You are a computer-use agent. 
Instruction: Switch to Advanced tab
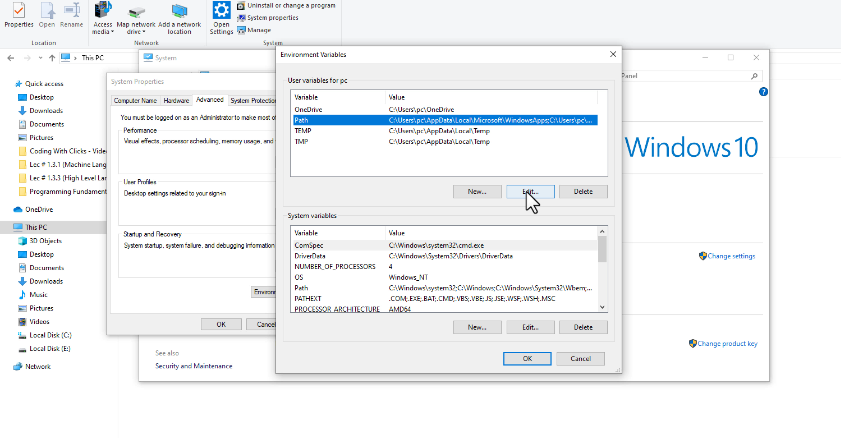210,100
